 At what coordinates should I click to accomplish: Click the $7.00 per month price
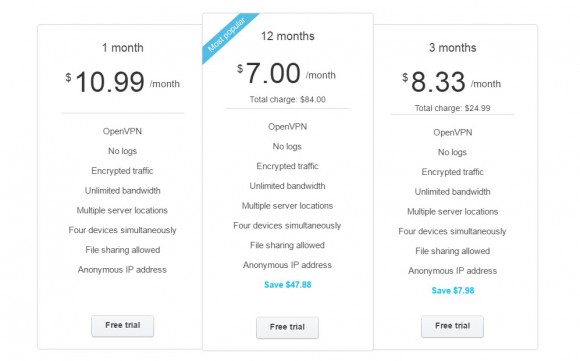pos(286,73)
